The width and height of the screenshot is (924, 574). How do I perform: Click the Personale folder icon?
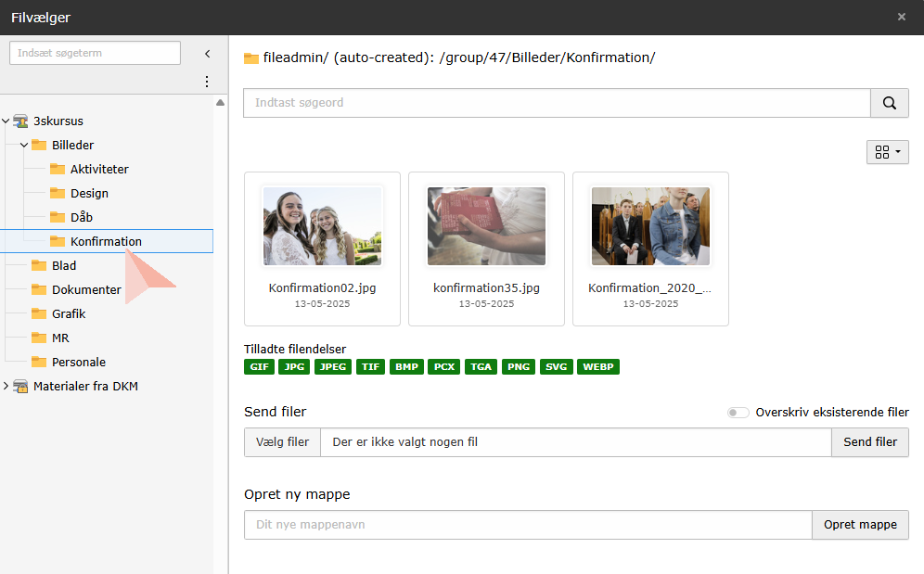point(39,362)
